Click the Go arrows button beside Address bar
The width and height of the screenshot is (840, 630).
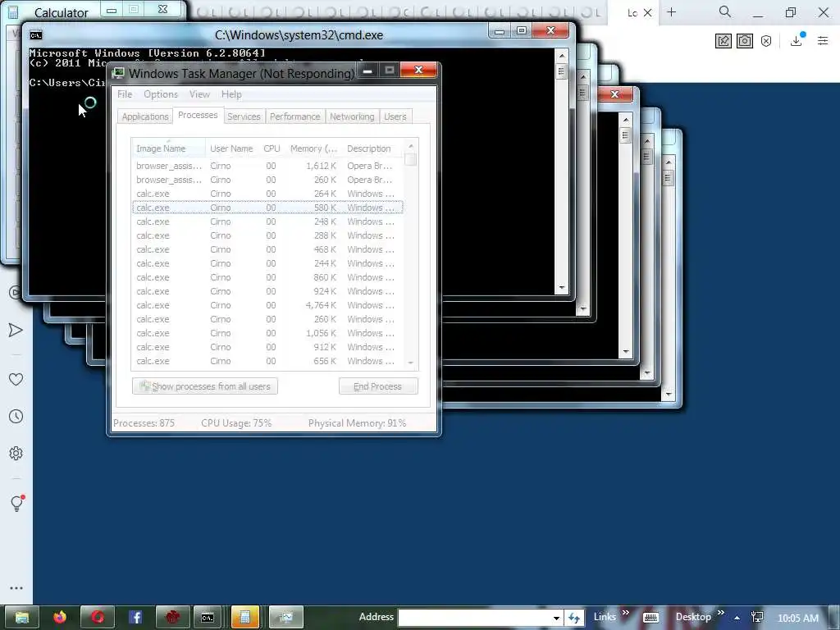tap(574, 618)
